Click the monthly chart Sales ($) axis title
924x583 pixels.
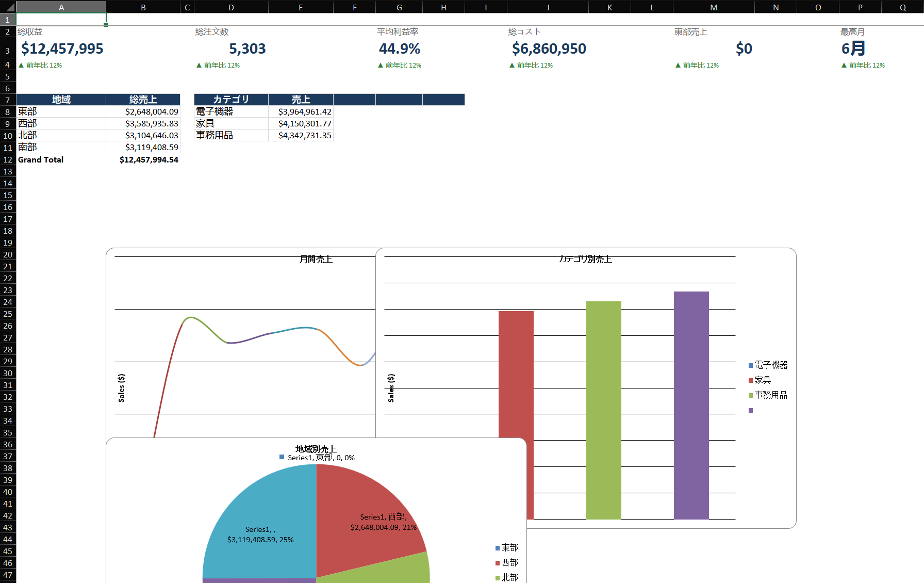point(121,388)
